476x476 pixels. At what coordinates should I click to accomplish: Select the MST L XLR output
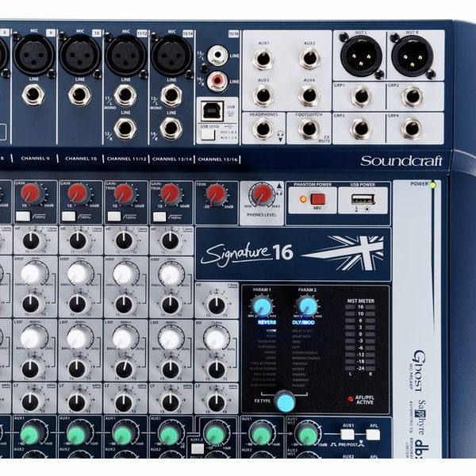361,56
